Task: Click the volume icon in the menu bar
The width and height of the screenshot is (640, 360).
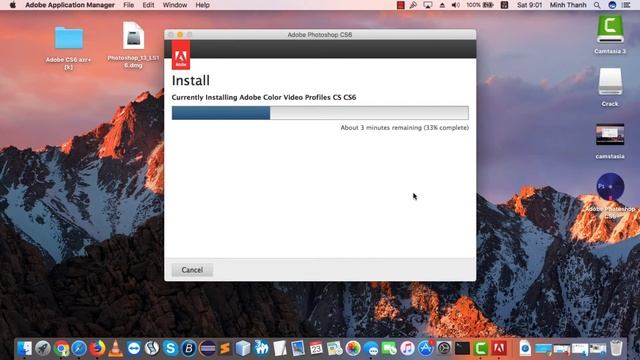Action: [456, 5]
